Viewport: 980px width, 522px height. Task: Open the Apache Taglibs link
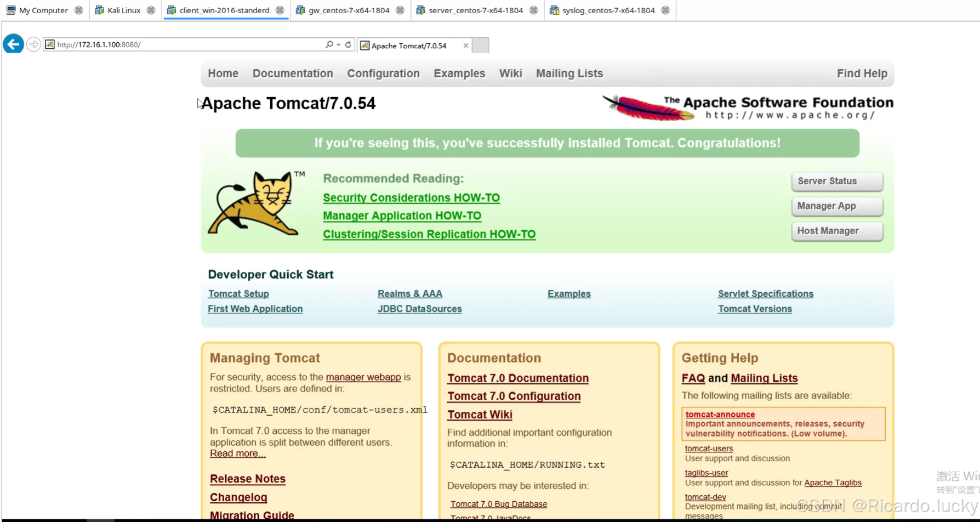pos(833,483)
